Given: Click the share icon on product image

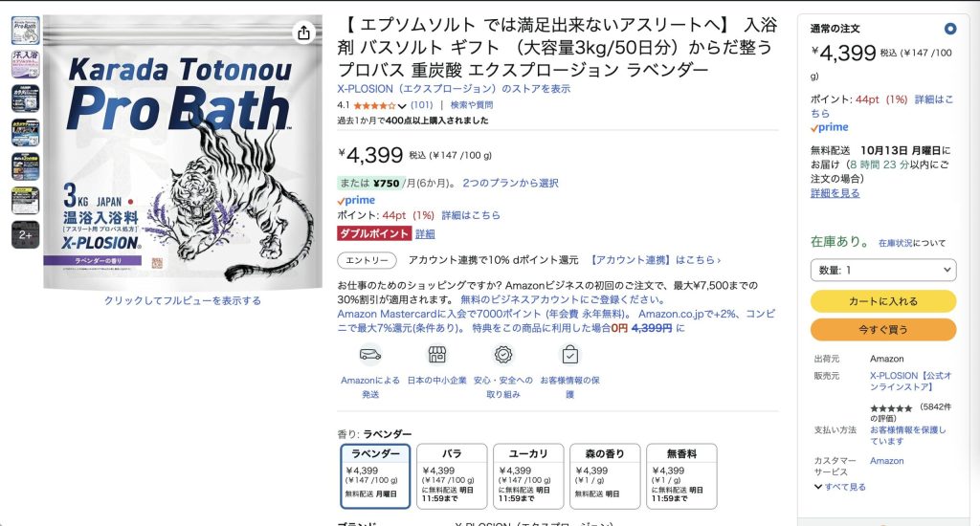Looking at the screenshot, I should 303,33.
